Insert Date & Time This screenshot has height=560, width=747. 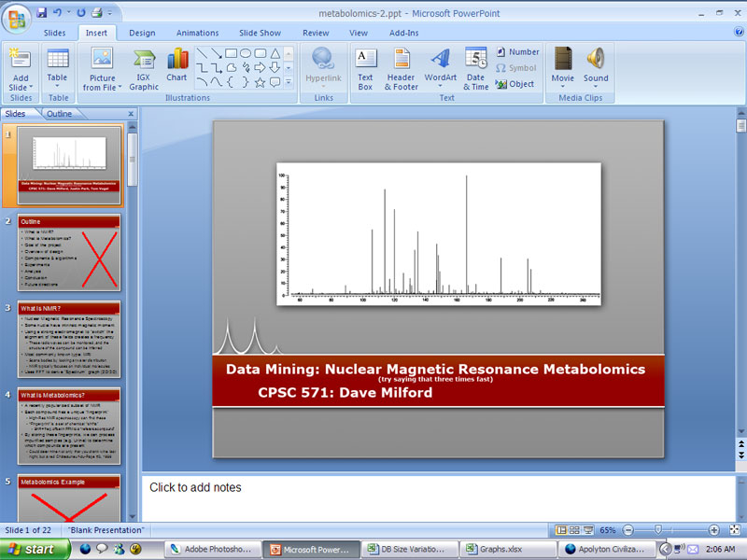475,68
